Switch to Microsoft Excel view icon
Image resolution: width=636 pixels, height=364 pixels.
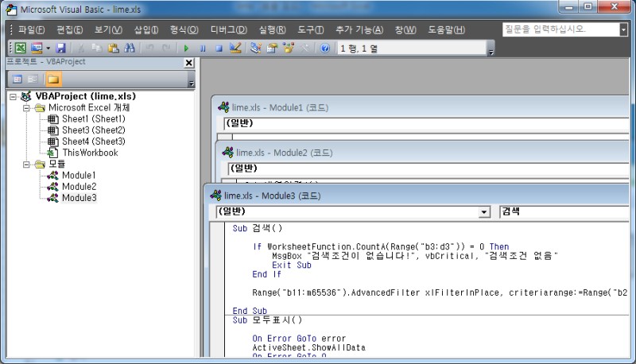pyautogui.click(x=21, y=48)
